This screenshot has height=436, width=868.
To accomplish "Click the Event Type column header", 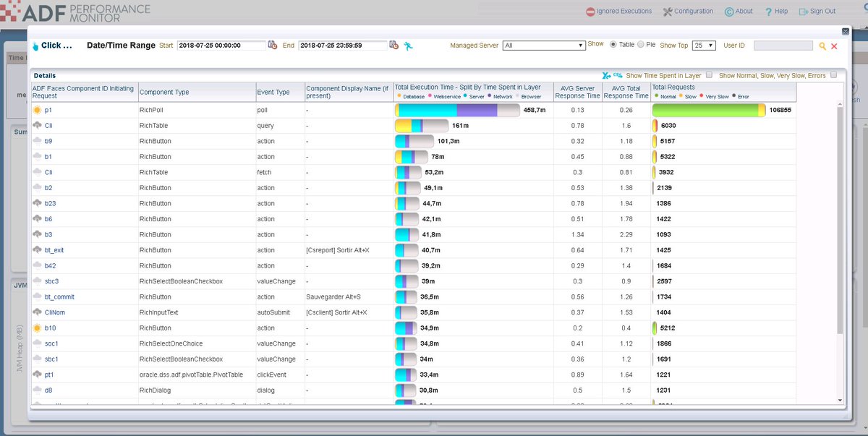I will [279, 92].
